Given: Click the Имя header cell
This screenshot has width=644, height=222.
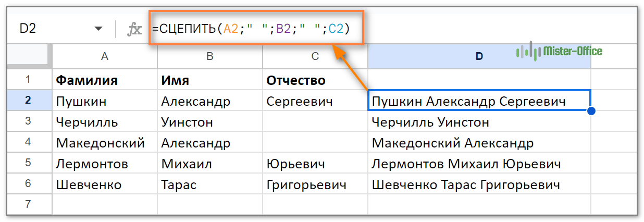Looking at the screenshot, I should pos(210,80).
